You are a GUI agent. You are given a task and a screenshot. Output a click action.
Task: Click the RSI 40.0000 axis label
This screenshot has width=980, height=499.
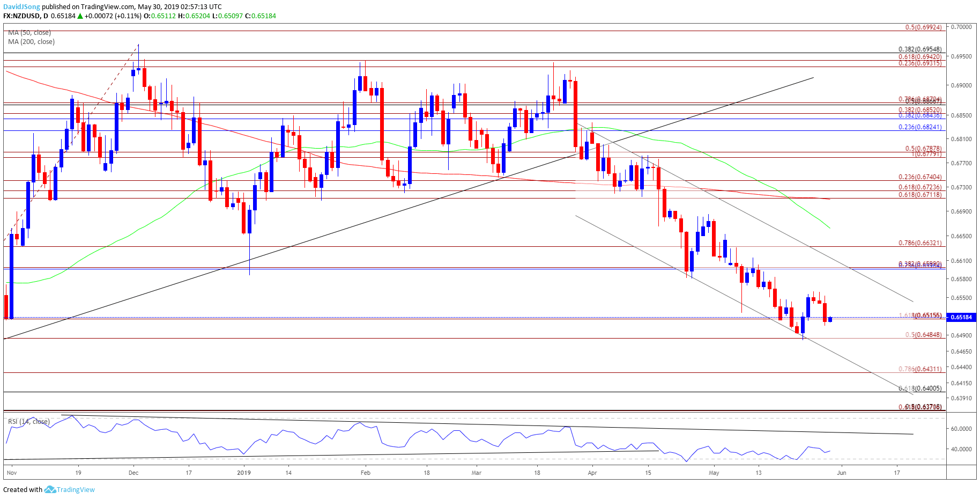pyautogui.click(x=961, y=449)
